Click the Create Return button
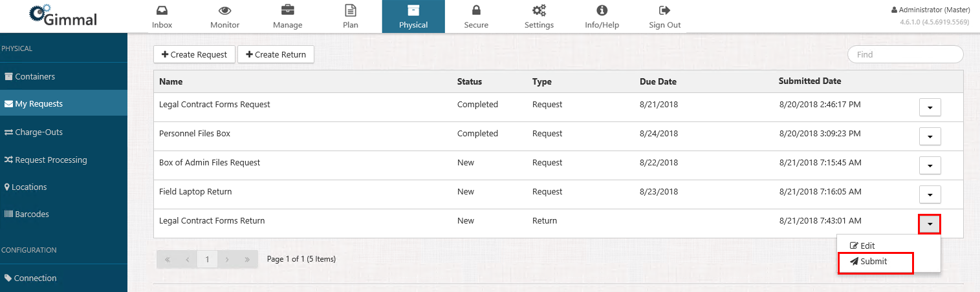 pyautogui.click(x=276, y=55)
